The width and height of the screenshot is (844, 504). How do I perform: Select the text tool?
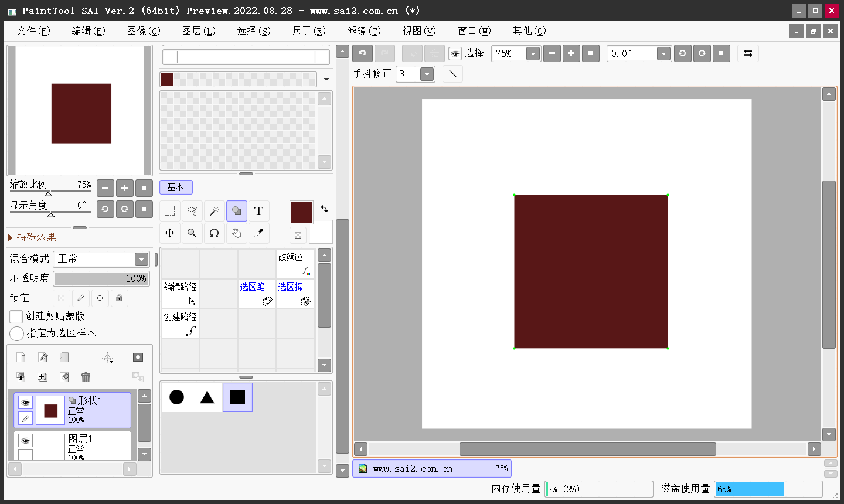(259, 211)
